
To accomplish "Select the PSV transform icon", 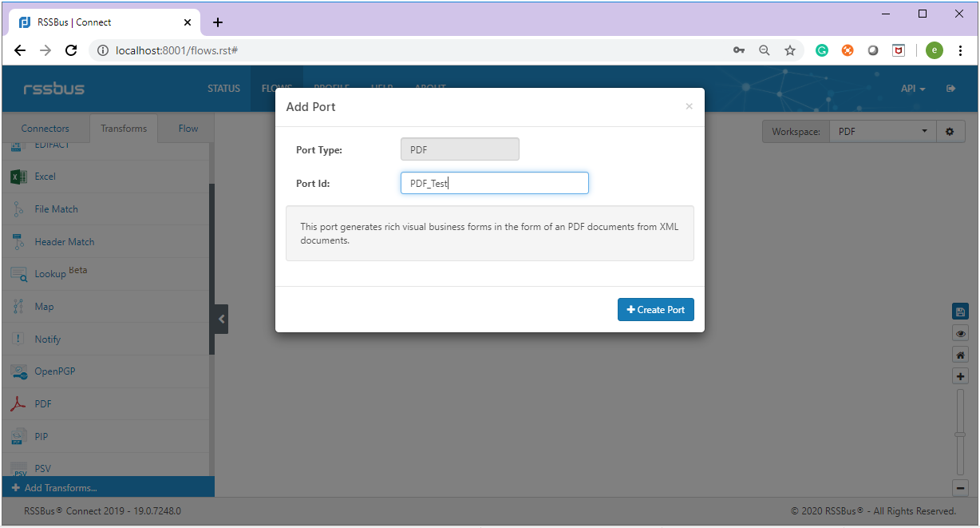I will tap(19, 469).
